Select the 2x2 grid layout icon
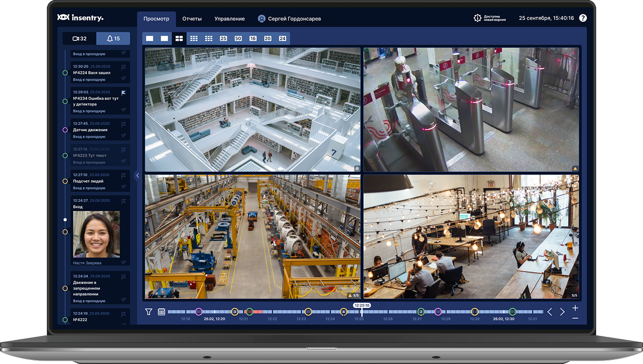643x364 pixels. click(x=179, y=38)
